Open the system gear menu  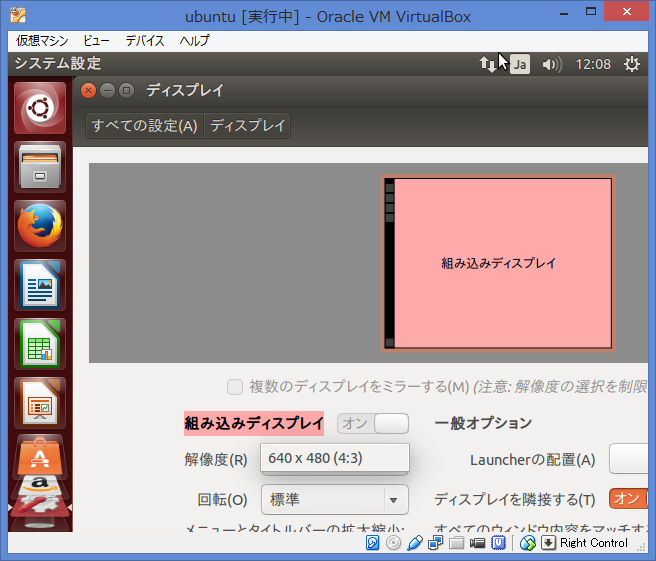[631, 64]
